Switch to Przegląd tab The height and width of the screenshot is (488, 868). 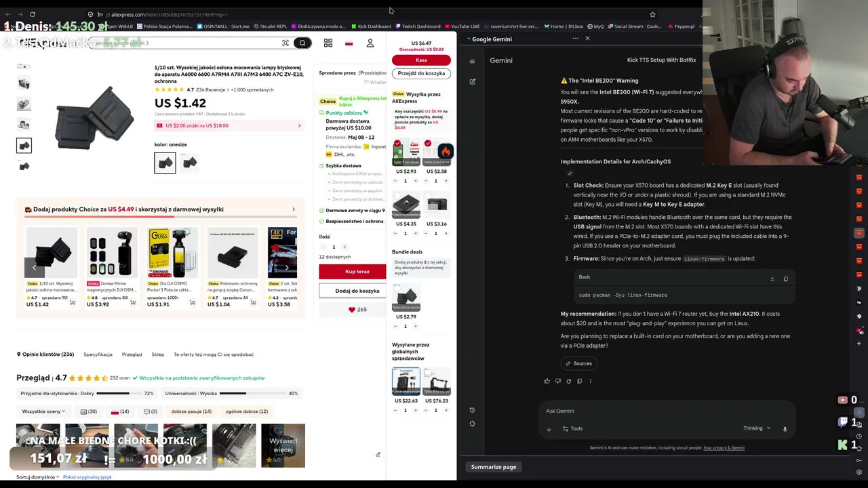pos(132,354)
